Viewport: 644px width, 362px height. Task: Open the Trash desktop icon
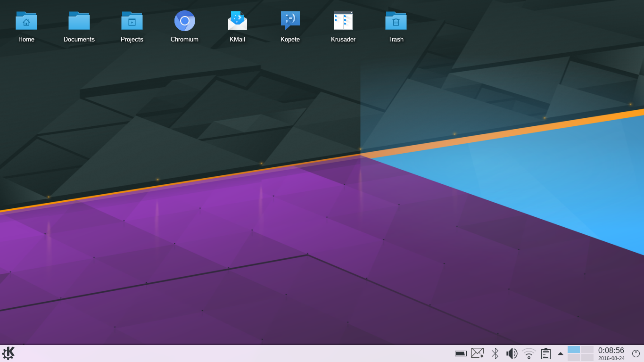click(396, 21)
